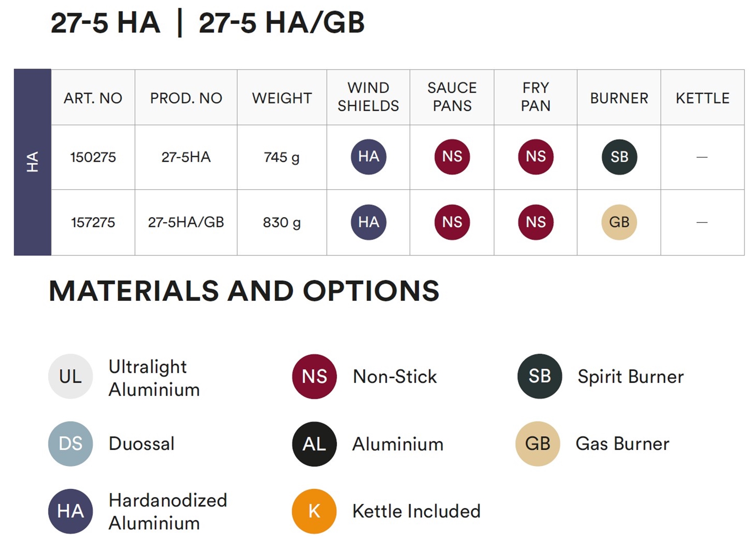
Task: Click the 27-5HA/GB product number cell
Action: coord(186,222)
